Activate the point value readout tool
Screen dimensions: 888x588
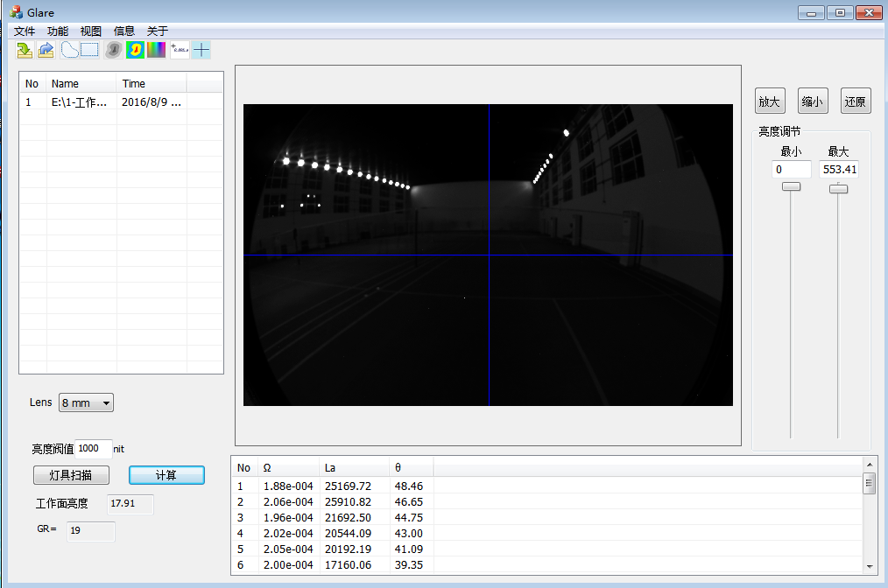[180, 50]
